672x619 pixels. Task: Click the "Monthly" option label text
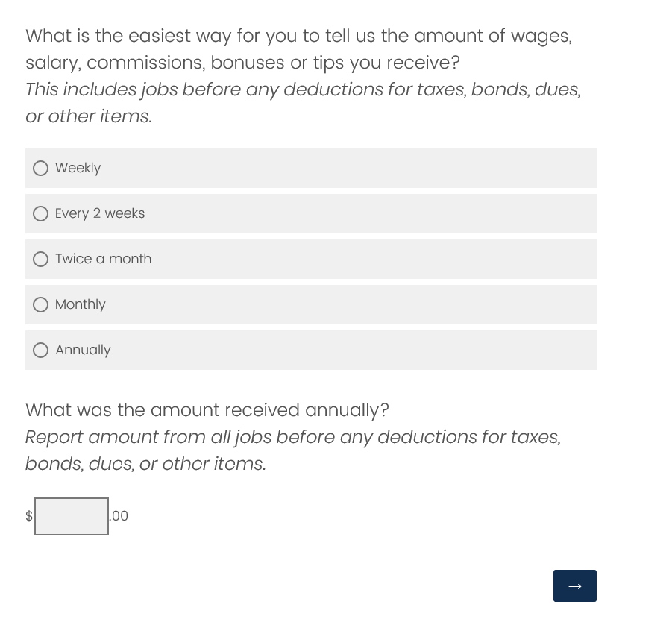(x=80, y=305)
